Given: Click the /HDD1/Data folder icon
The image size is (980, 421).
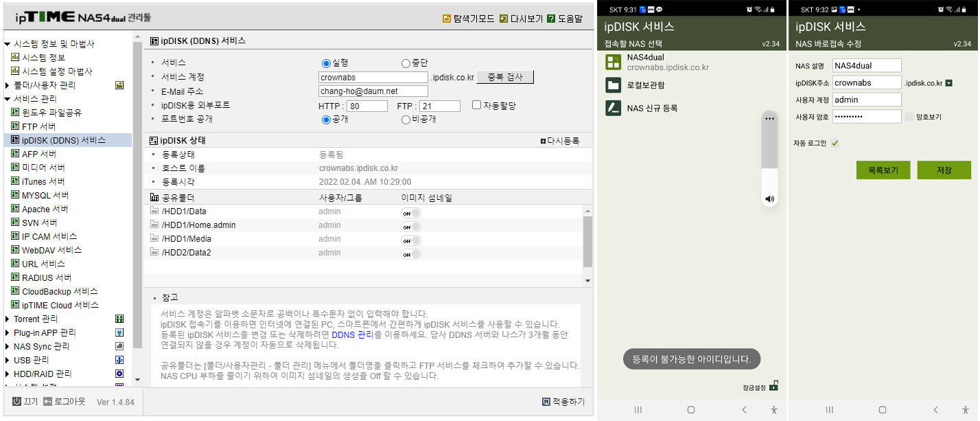Looking at the screenshot, I should click(x=154, y=211).
